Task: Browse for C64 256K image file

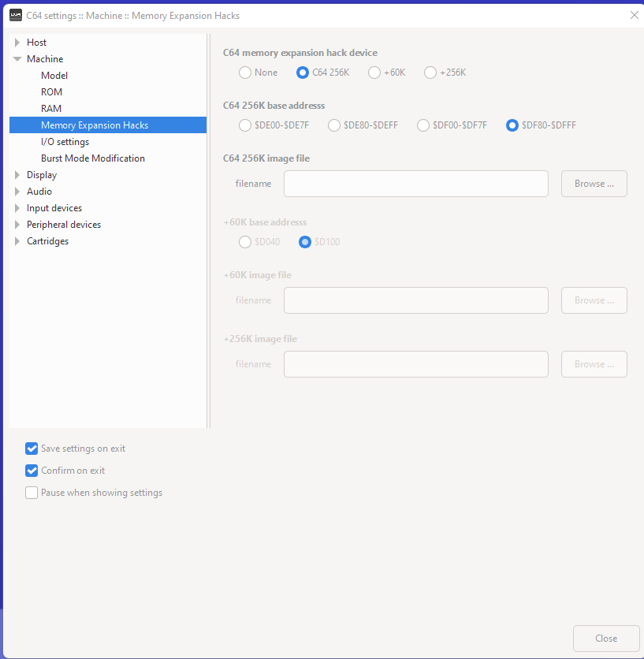Action: (594, 184)
